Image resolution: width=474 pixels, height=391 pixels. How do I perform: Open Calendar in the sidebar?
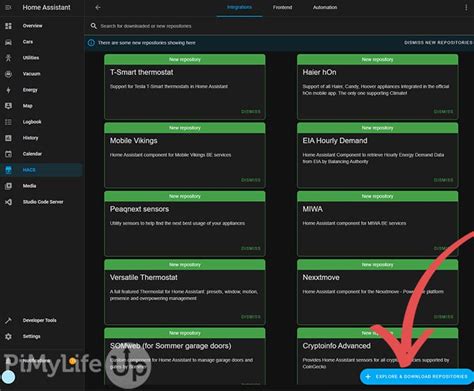pyautogui.click(x=41, y=154)
